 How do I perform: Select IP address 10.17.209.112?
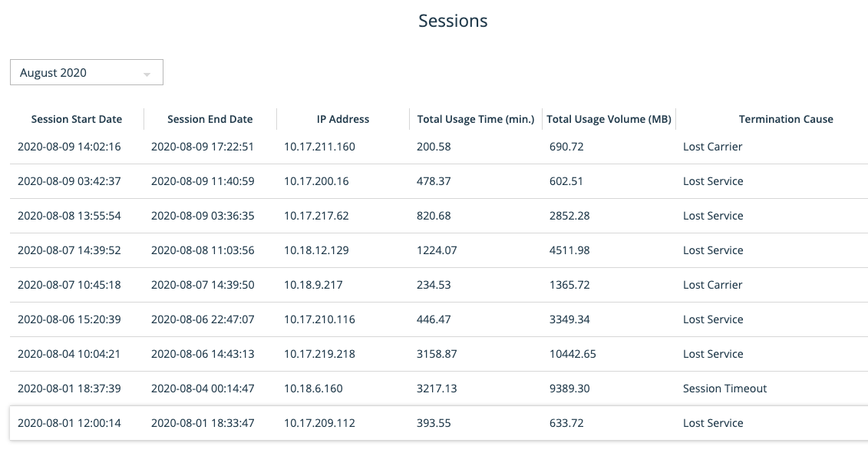319,423
